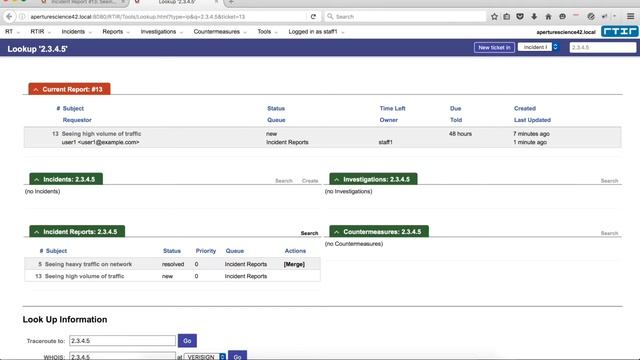Viewport: 640px width, 360px height.
Task: Sort by Requestor column header
Action: [x=77, y=120]
